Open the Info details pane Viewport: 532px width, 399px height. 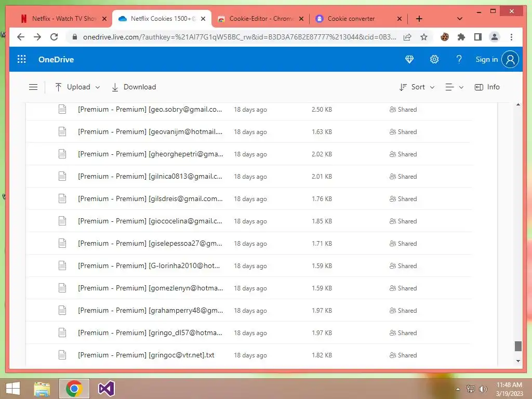[487, 87]
